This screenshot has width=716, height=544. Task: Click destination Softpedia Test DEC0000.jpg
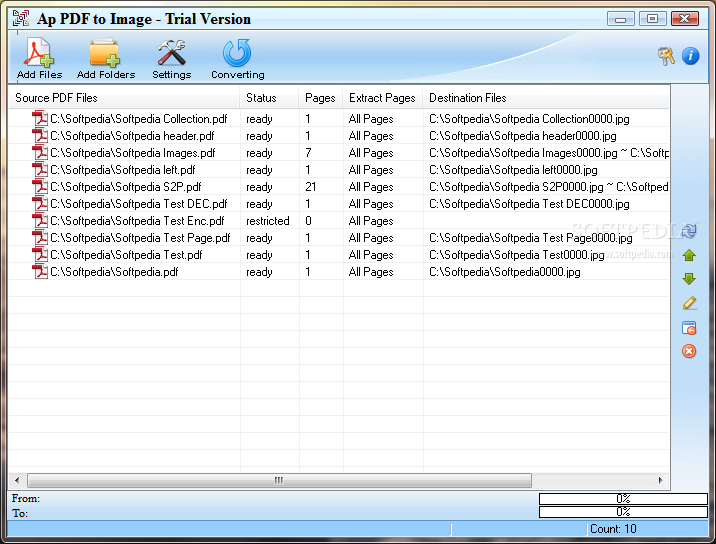(529, 204)
